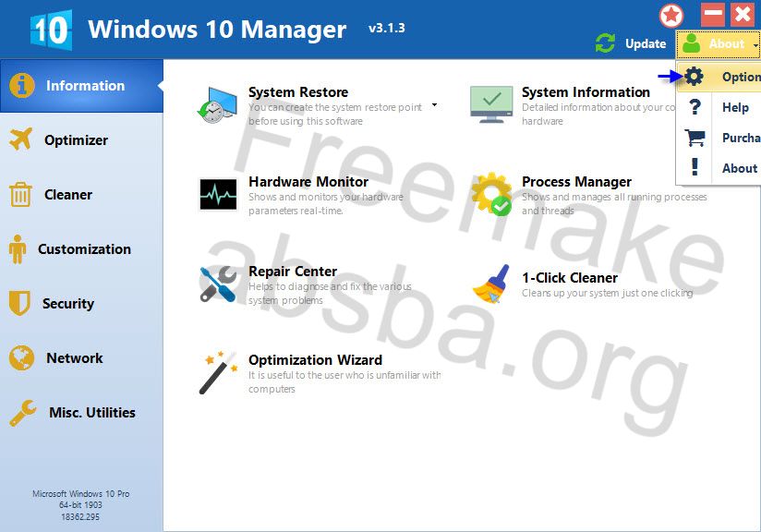
Task: Open the Customization section
Action: coord(81,249)
